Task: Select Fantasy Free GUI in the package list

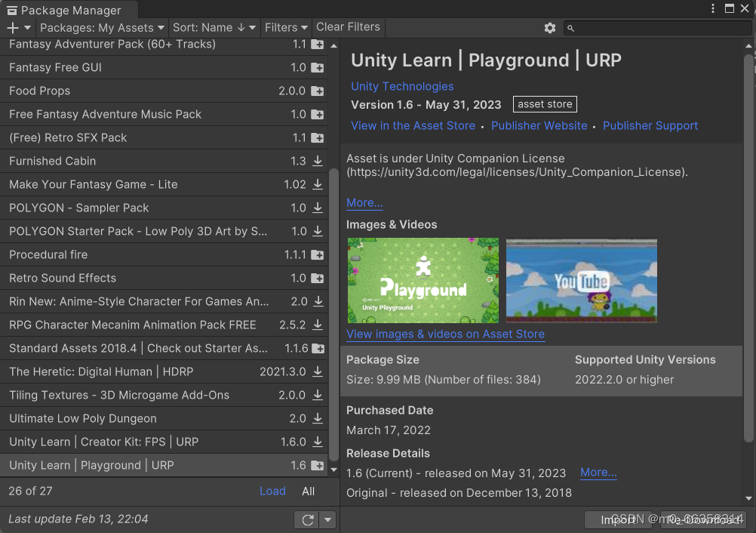Action: click(164, 67)
